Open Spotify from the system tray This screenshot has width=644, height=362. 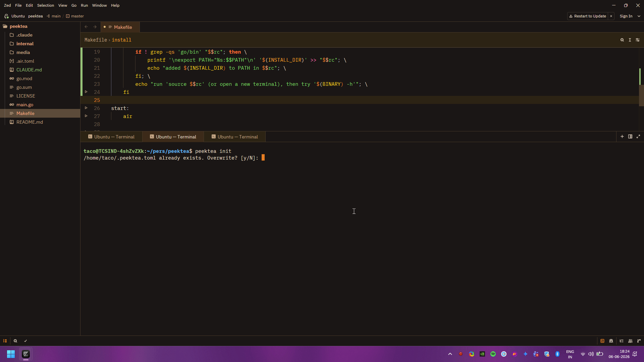[x=493, y=354]
